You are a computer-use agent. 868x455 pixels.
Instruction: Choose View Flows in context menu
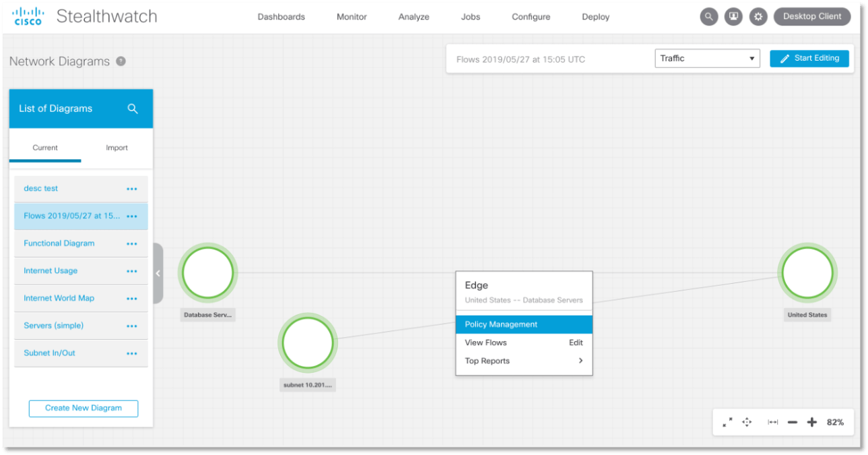pos(486,342)
